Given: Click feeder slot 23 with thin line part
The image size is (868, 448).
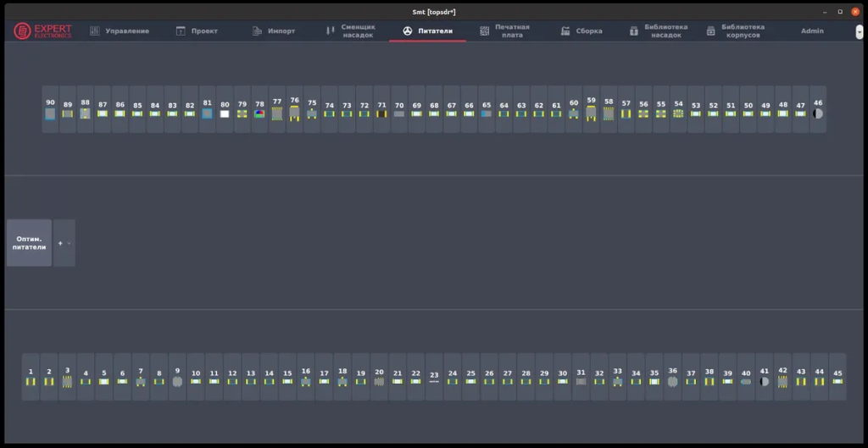Looking at the screenshot, I should click(x=434, y=377).
